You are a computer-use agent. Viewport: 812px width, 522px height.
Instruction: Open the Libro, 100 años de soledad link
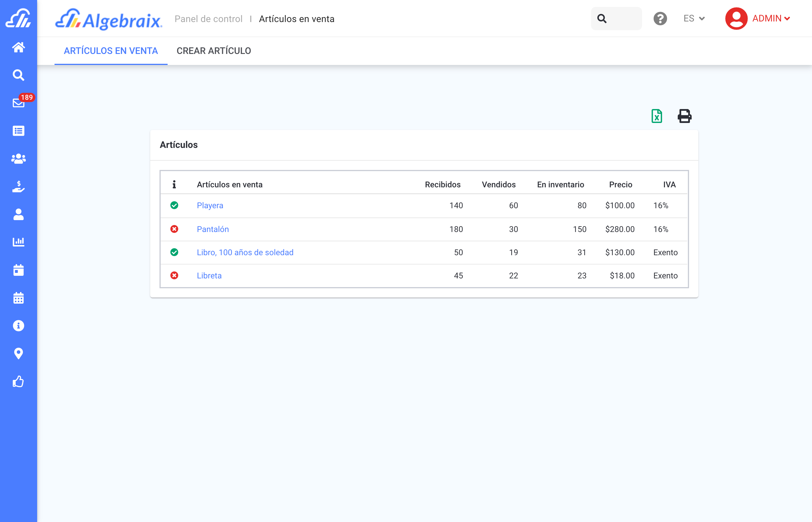245,253
